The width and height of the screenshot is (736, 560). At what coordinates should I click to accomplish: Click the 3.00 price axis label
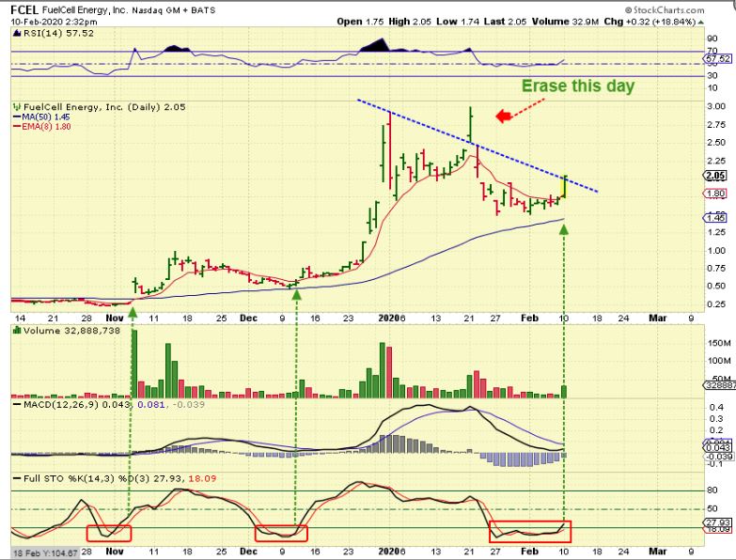(716, 106)
